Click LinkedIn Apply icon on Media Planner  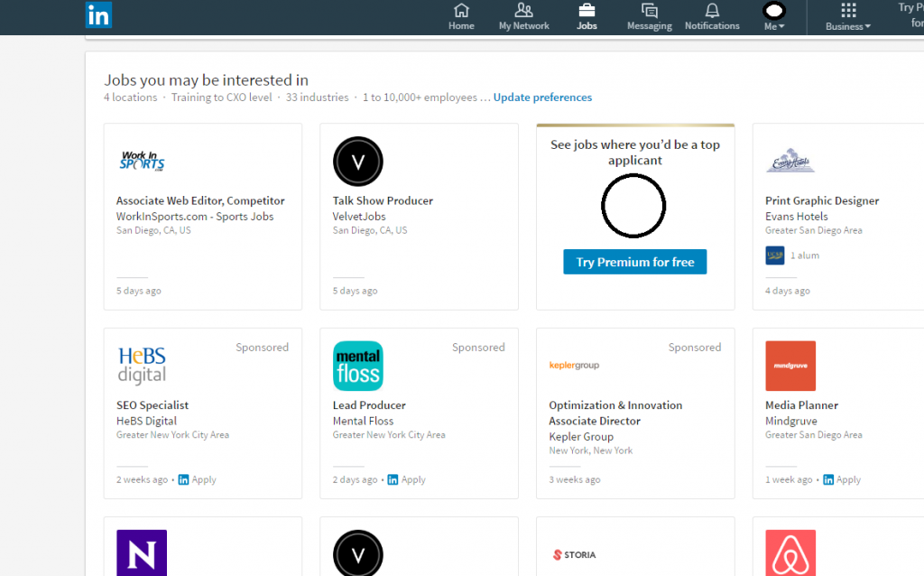pos(828,480)
